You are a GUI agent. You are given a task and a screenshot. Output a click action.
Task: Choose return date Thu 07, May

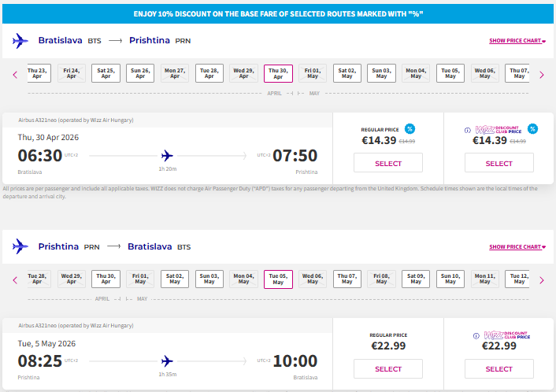pos(347,279)
